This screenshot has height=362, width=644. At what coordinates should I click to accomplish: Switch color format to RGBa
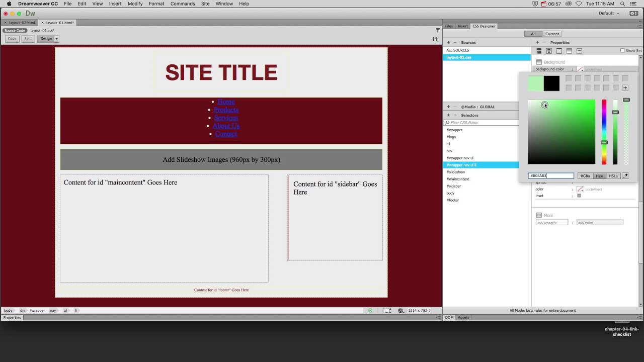(585, 176)
